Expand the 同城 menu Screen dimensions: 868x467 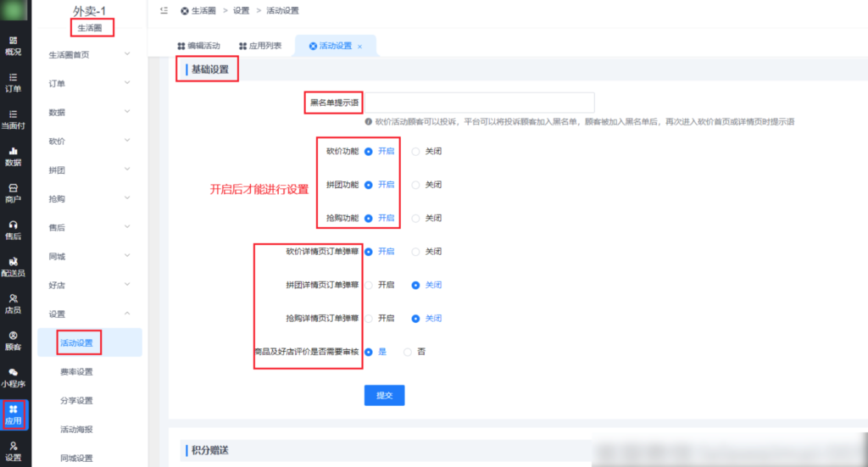tap(90, 256)
